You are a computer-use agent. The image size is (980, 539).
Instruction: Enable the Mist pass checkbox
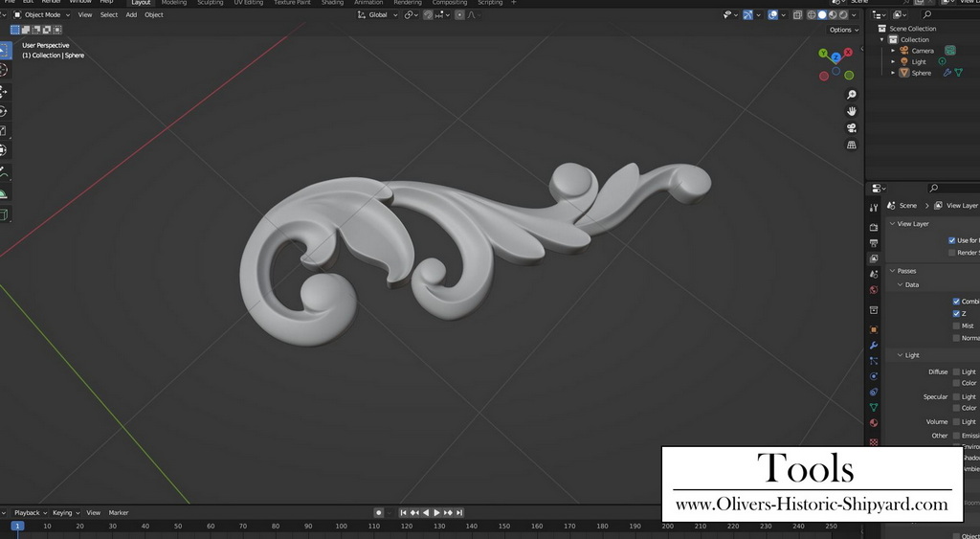[956, 326]
